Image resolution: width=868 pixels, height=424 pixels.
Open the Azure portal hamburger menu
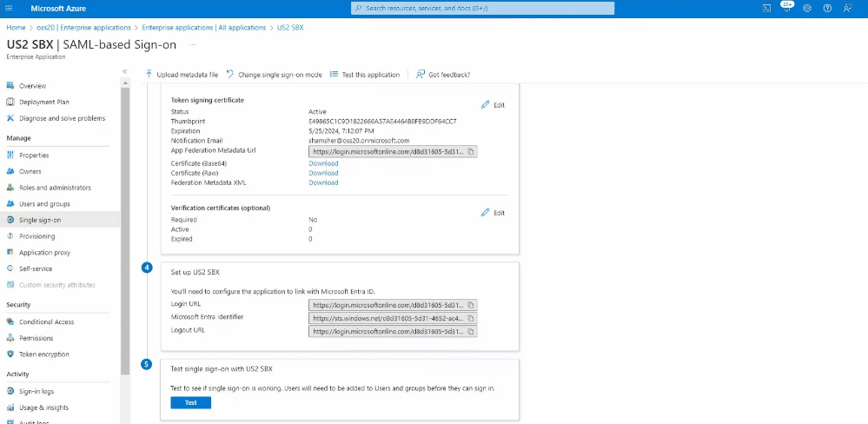coord(9,9)
